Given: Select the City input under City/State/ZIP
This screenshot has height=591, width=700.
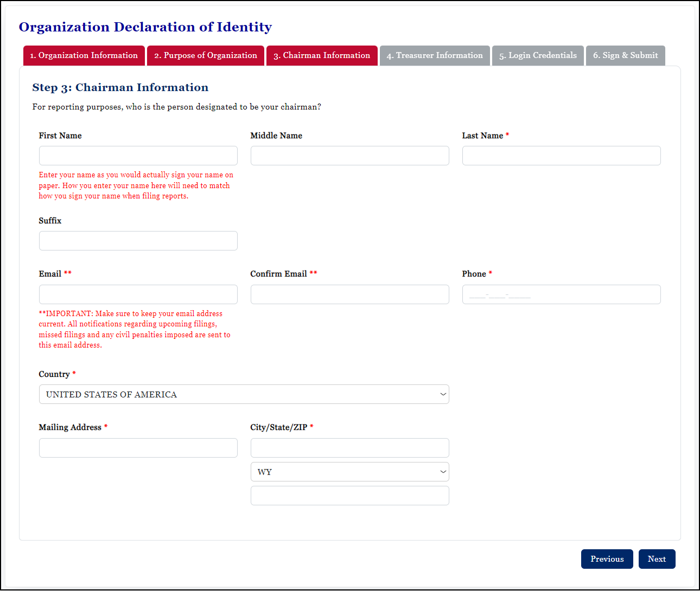Looking at the screenshot, I should tap(349, 448).
